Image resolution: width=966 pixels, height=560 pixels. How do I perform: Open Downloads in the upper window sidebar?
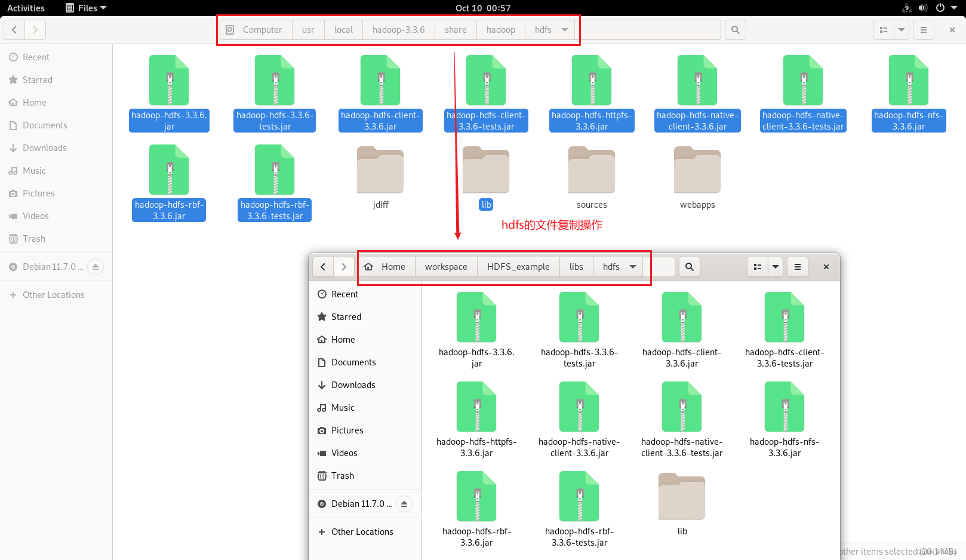click(44, 147)
